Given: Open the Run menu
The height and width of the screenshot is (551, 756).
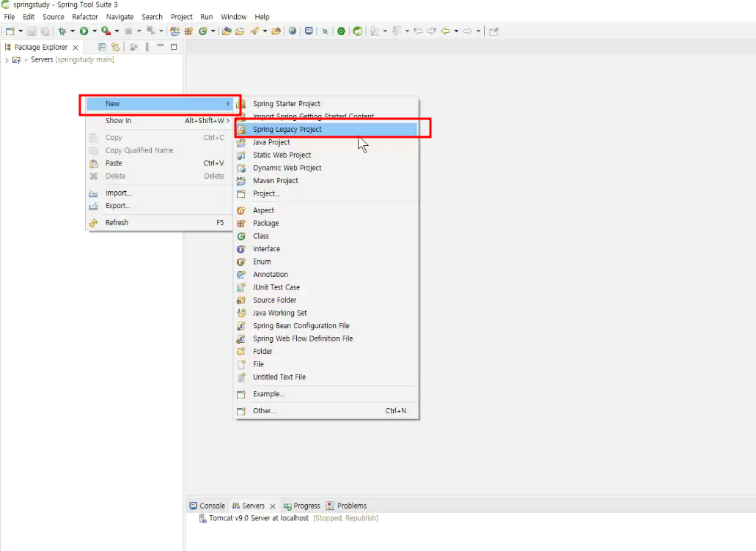Looking at the screenshot, I should [206, 17].
